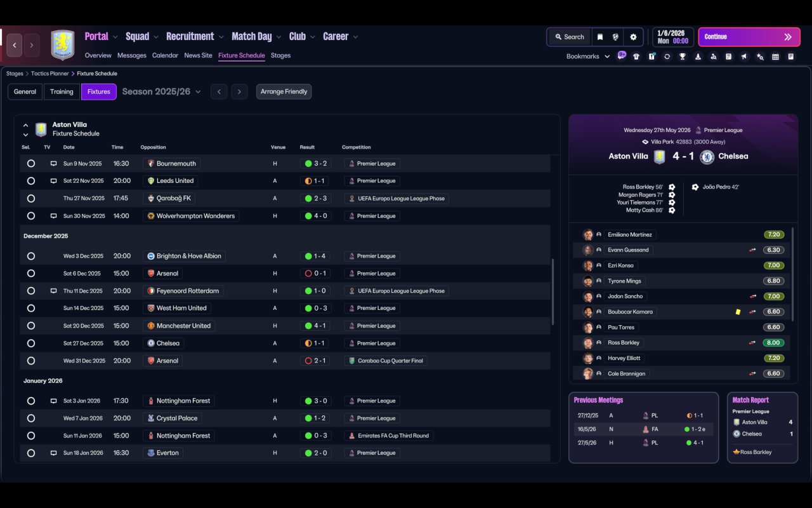Select the West Ham United radio button
The width and height of the screenshot is (812, 508).
(30, 309)
